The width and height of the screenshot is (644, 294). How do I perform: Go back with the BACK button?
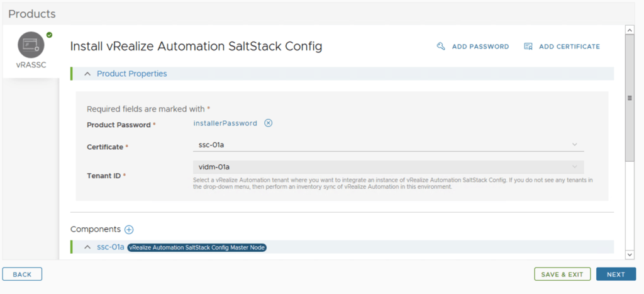22,274
